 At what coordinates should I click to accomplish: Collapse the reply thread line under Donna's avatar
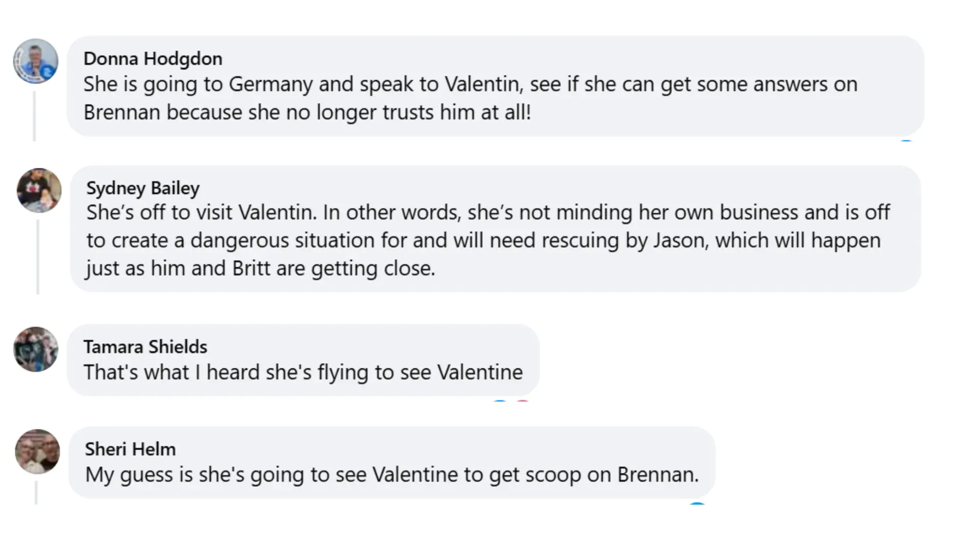point(34,116)
